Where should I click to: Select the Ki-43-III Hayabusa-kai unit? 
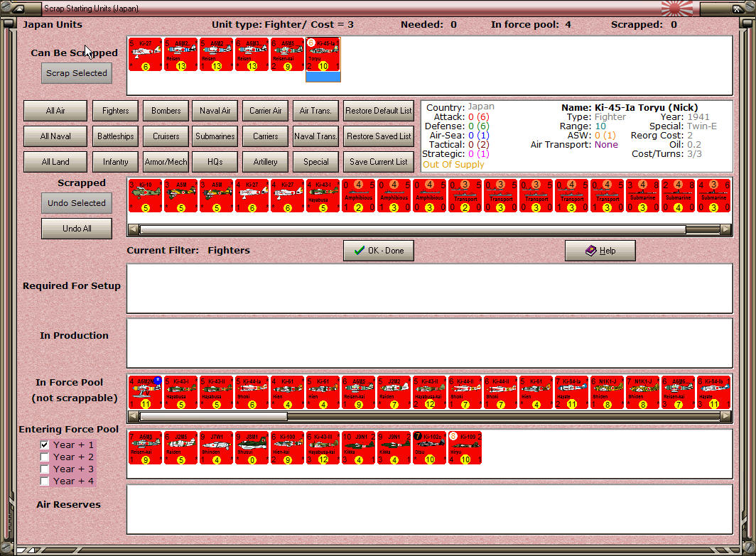[323, 447]
